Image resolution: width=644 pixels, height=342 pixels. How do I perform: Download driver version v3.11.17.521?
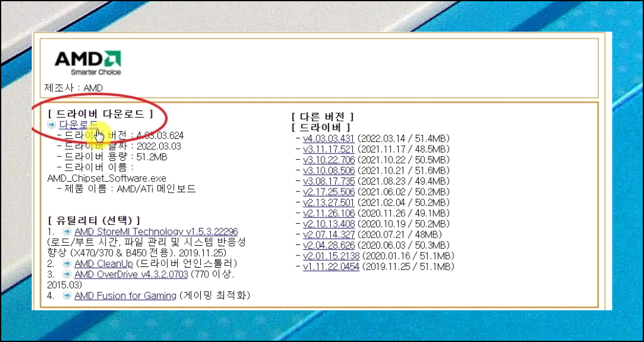(328, 149)
